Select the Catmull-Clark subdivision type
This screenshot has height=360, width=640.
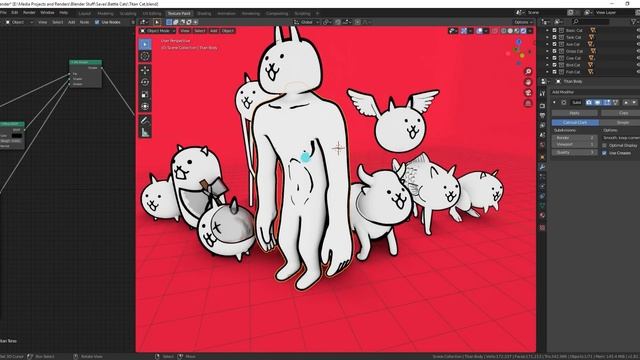coord(575,122)
